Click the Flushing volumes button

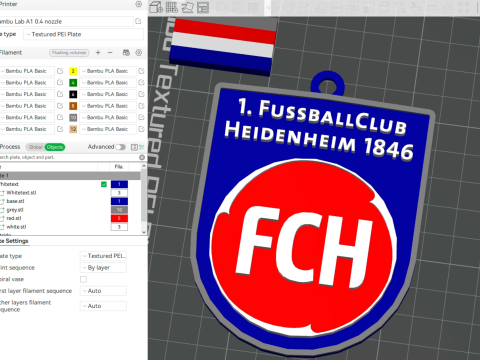tap(69, 53)
